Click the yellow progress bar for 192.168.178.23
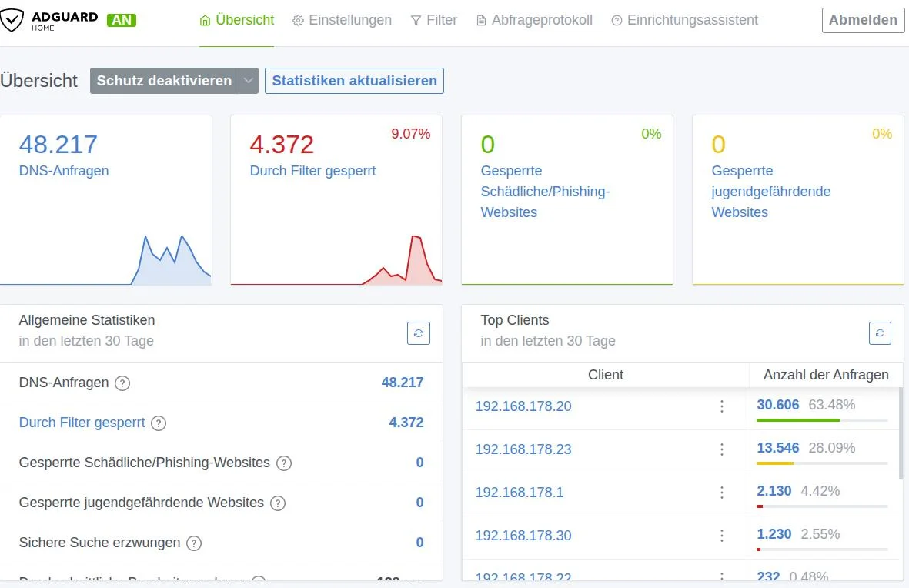 (775, 463)
